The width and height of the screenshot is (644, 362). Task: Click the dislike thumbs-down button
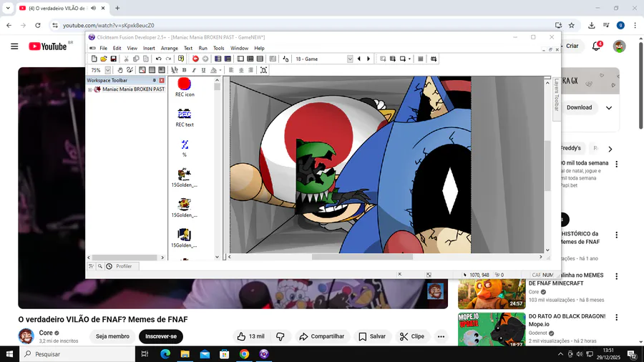tap(280, 336)
